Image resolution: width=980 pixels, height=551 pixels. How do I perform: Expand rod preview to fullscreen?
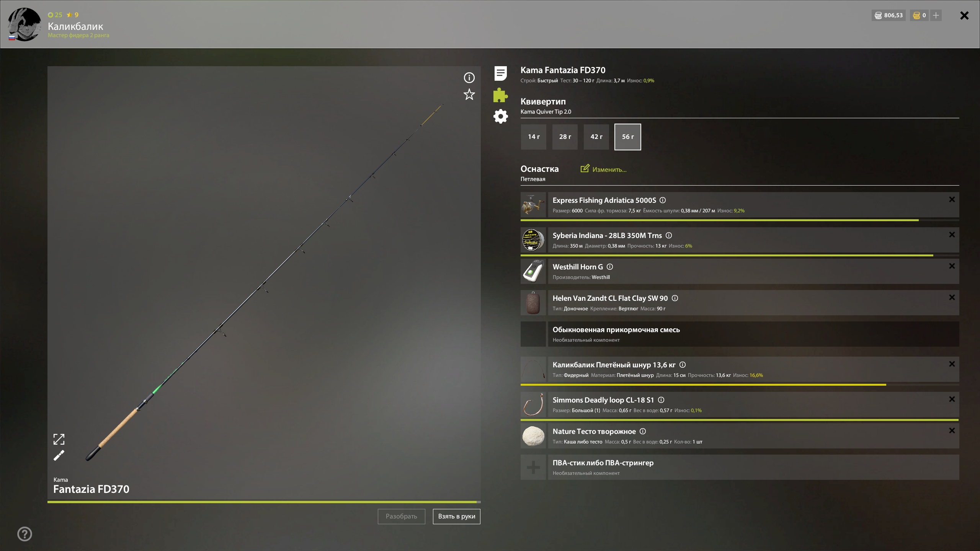tap(59, 439)
